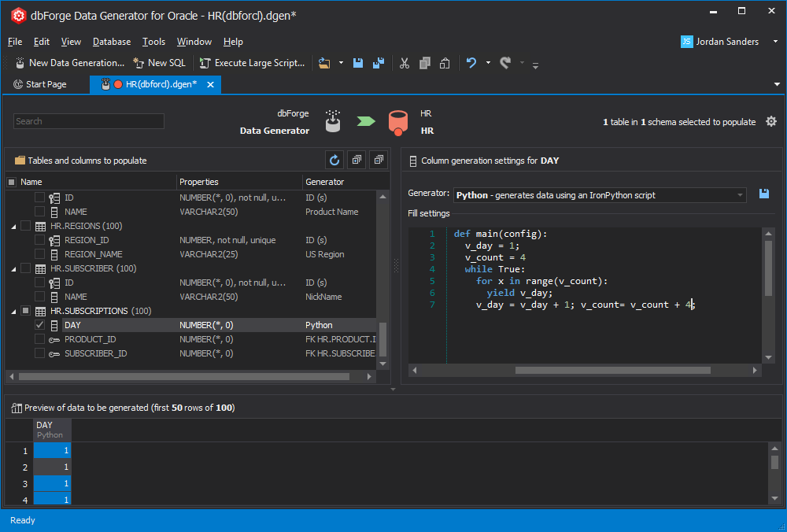The height and width of the screenshot is (532, 787).
Task: Open the Help menu
Action: coord(233,42)
